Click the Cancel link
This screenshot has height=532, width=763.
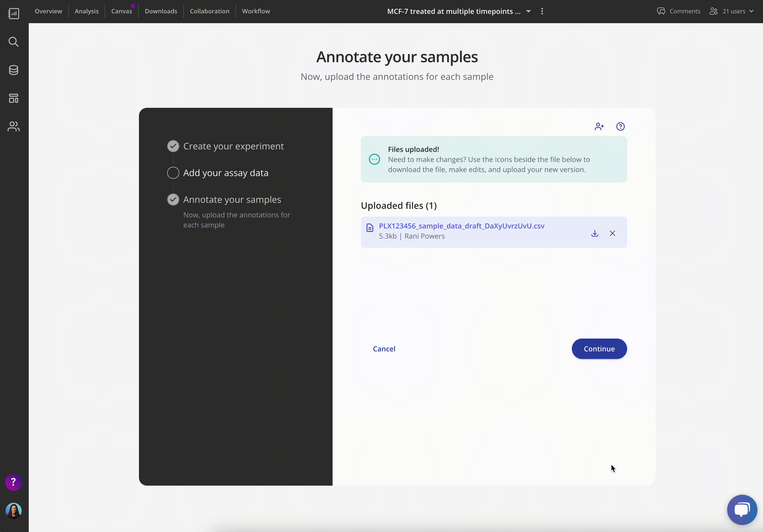(x=384, y=348)
